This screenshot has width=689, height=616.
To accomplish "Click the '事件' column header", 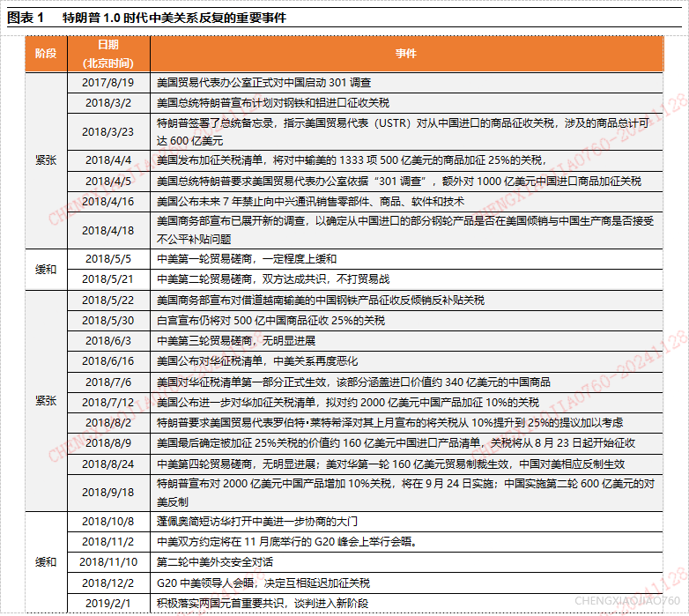I will [x=406, y=54].
